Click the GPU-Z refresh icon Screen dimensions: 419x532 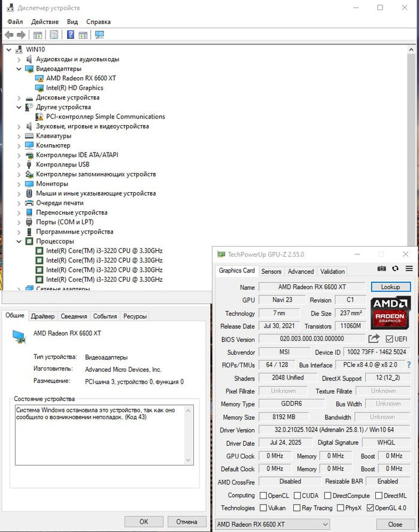click(x=395, y=268)
